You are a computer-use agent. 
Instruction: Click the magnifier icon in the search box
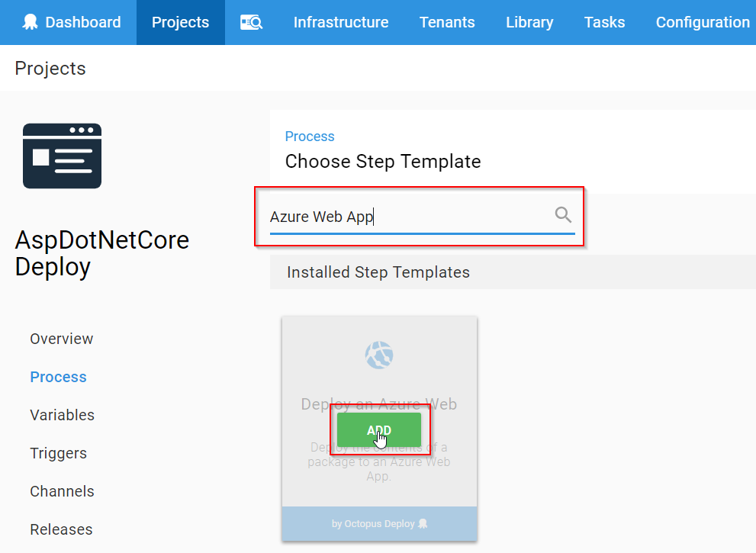point(563,214)
